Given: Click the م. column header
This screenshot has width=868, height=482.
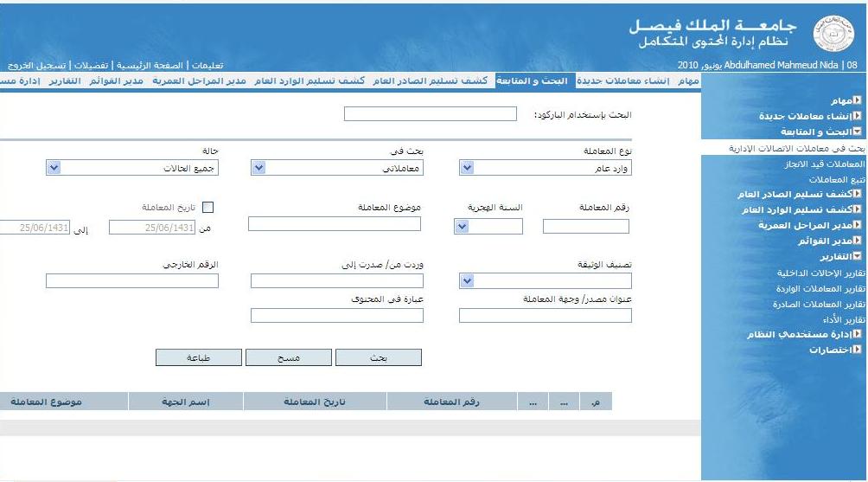Looking at the screenshot, I should [596, 402].
